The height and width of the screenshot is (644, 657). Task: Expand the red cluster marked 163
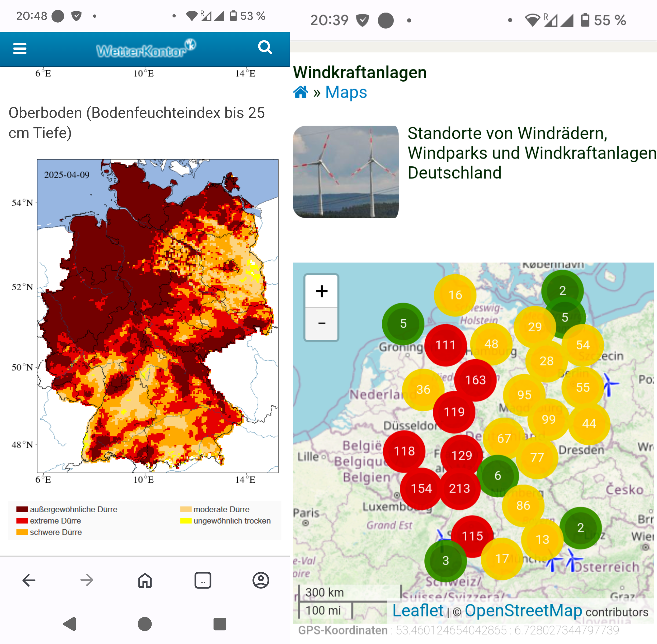[x=475, y=380]
